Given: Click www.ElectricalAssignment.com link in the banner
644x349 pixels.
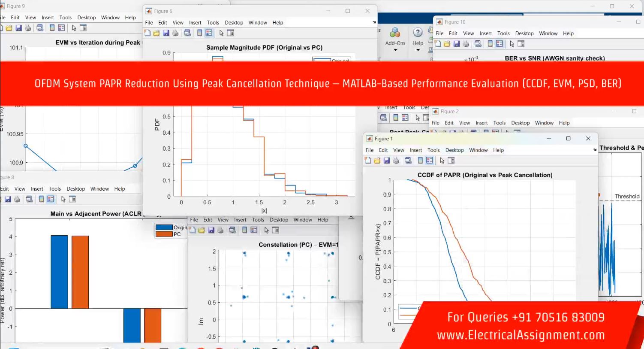Looking at the screenshot, I should point(521,335).
